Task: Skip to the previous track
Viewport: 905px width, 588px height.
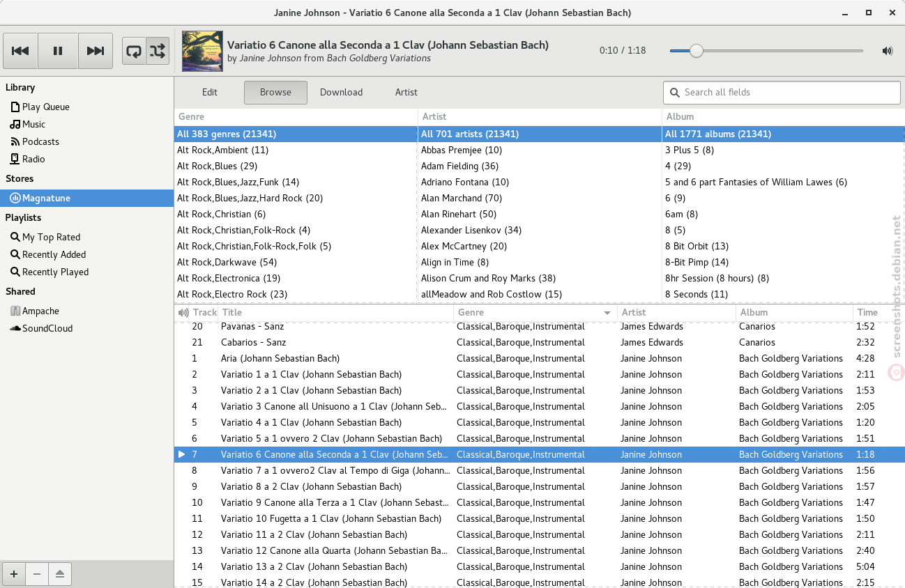Action: point(20,51)
